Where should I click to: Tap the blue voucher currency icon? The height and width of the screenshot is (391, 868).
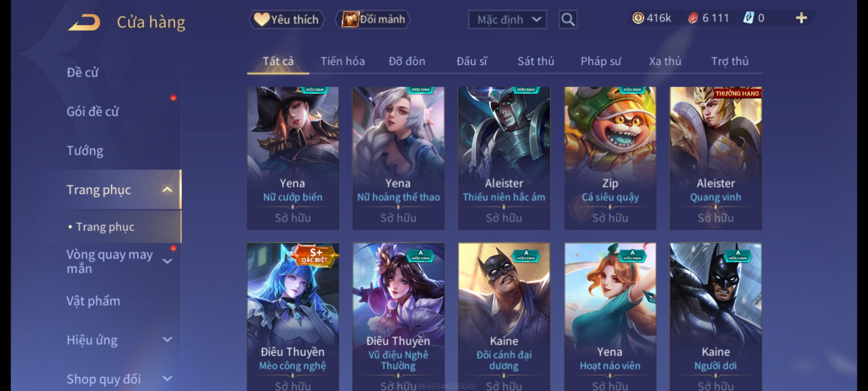(x=748, y=18)
